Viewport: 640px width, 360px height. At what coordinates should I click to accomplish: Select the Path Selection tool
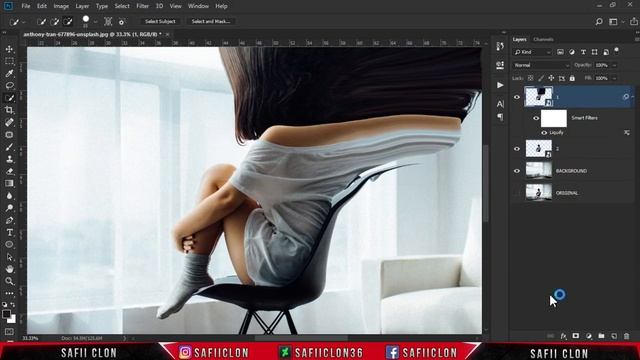pos(9,257)
